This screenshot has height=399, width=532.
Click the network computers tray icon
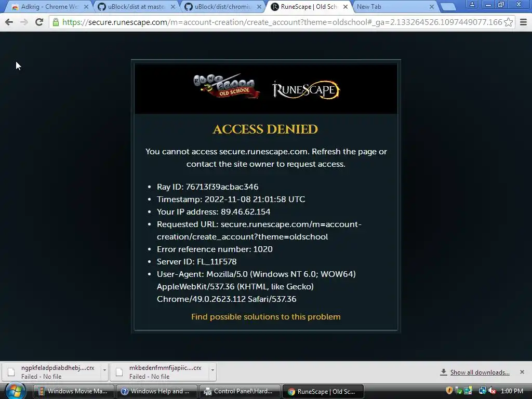[482, 391]
